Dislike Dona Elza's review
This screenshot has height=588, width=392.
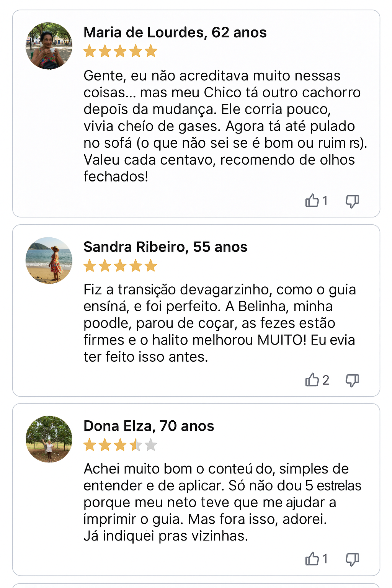(352, 560)
